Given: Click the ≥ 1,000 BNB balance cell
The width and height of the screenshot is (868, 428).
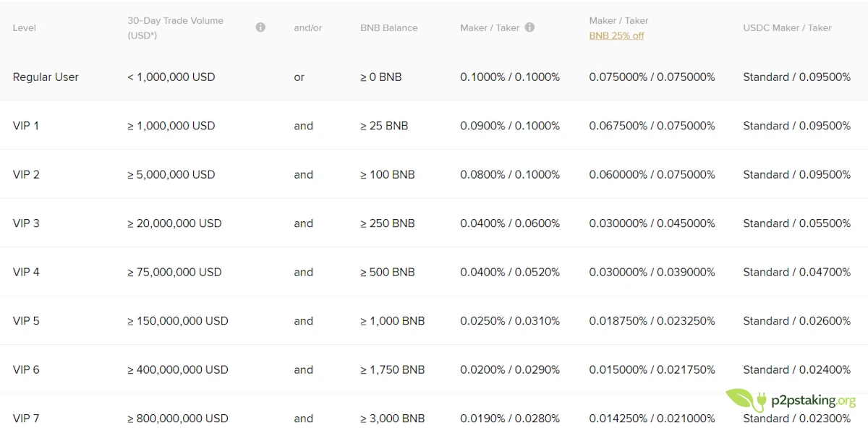Looking at the screenshot, I should [392, 320].
